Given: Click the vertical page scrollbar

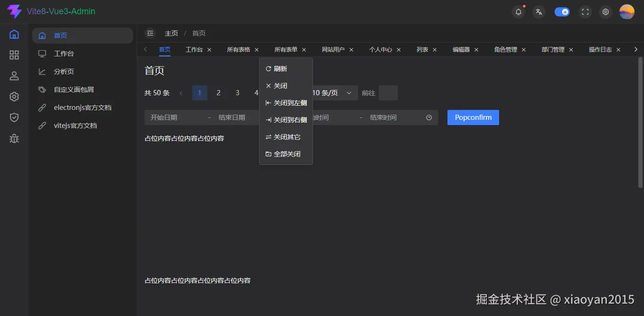Looking at the screenshot, I should [x=640, y=122].
